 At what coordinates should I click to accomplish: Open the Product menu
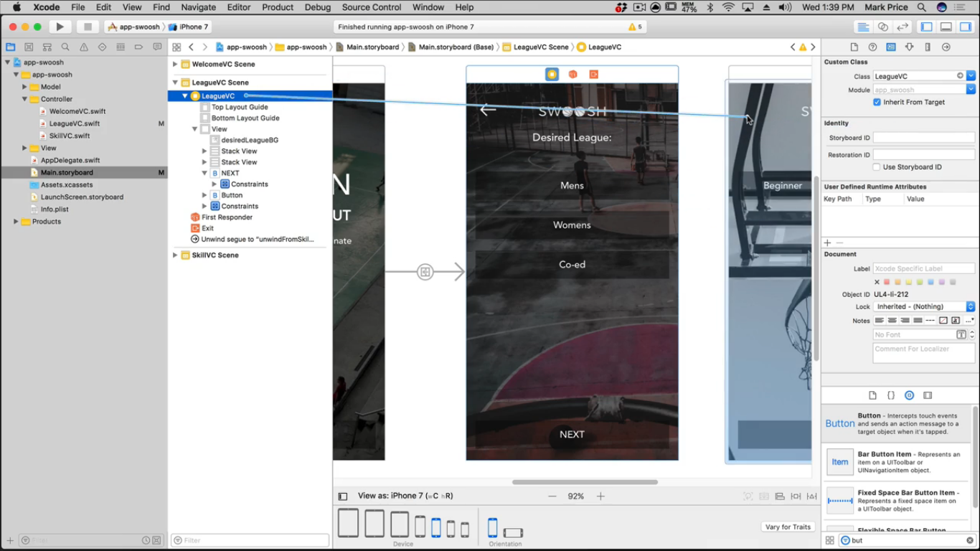pyautogui.click(x=277, y=7)
